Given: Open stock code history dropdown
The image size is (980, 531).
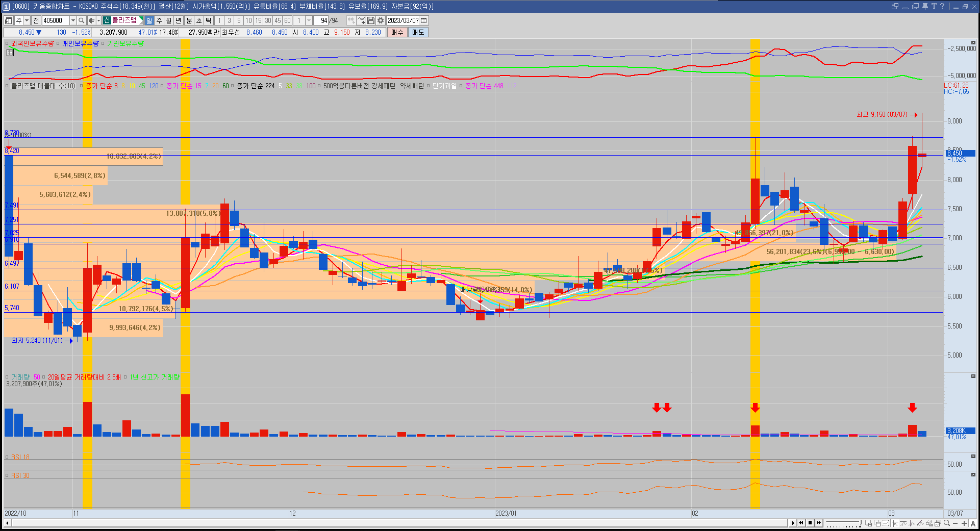Looking at the screenshot, I should coord(73,20).
